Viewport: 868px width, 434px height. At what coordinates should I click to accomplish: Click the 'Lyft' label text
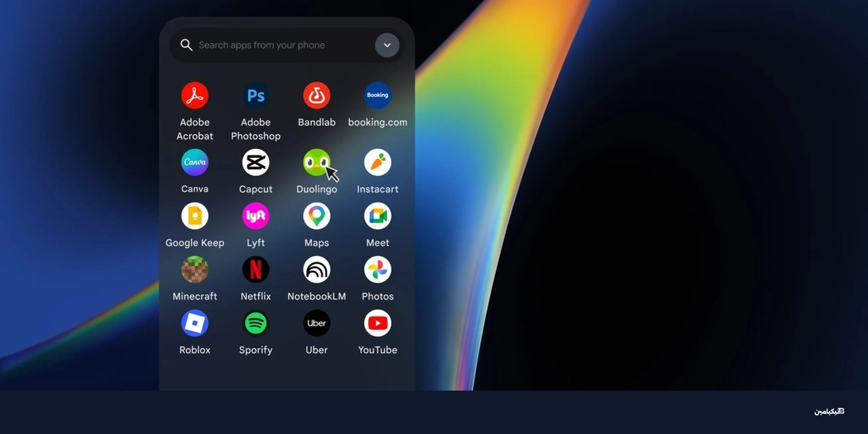[256, 243]
